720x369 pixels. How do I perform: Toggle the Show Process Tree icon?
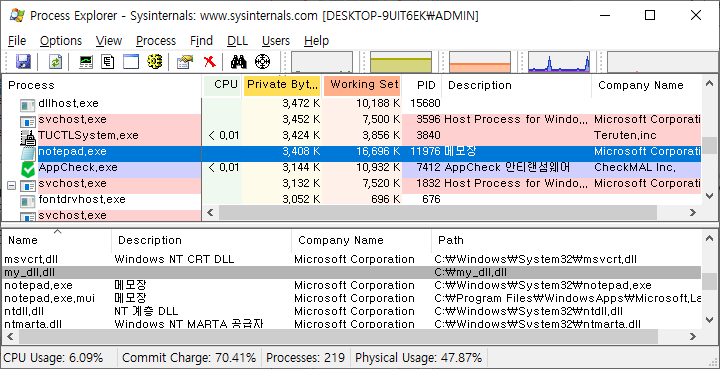108,62
